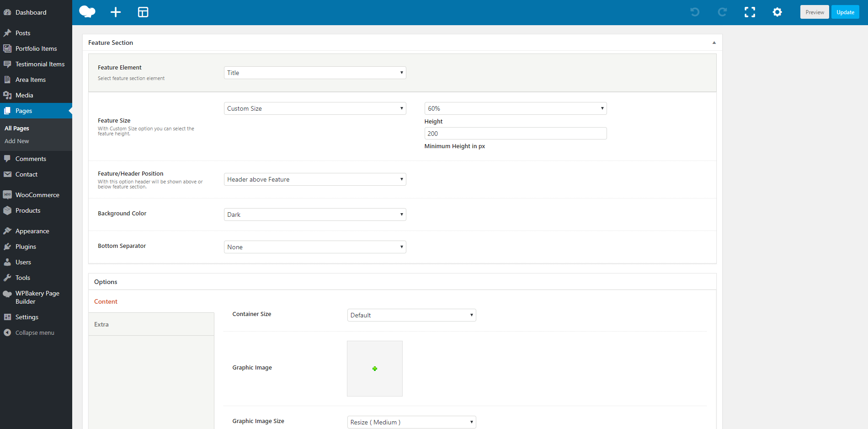The height and width of the screenshot is (429, 868).
Task: Open the Products menu label
Action: tap(28, 210)
